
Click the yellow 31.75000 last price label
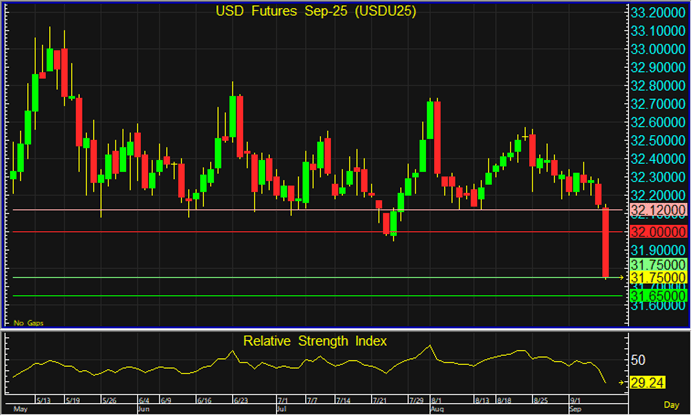point(657,277)
